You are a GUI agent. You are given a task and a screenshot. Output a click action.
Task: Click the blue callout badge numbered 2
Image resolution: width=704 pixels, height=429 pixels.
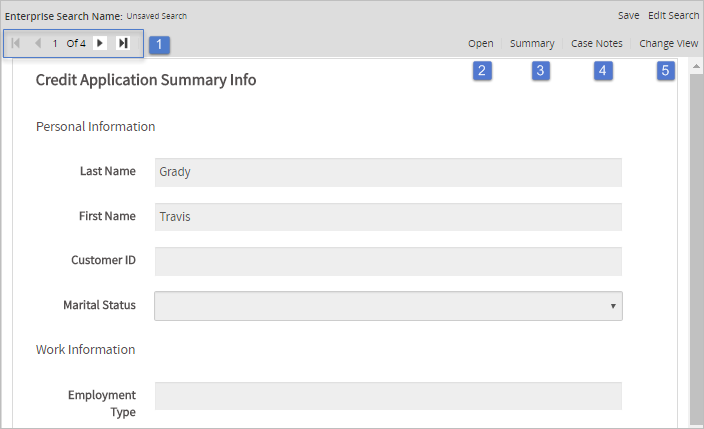pyautogui.click(x=482, y=70)
